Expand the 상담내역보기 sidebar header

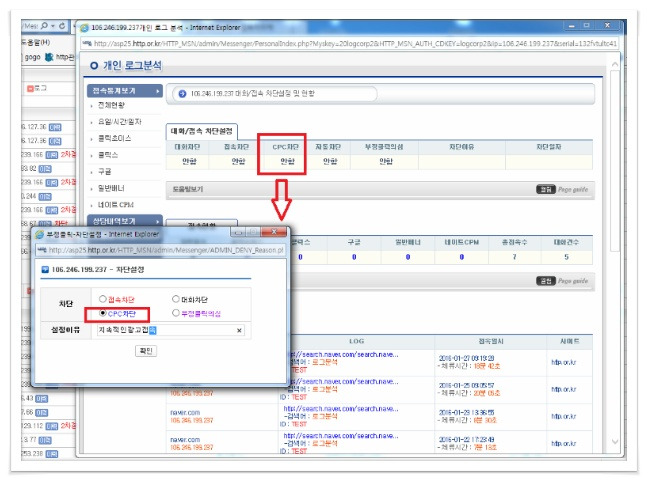(x=125, y=221)
